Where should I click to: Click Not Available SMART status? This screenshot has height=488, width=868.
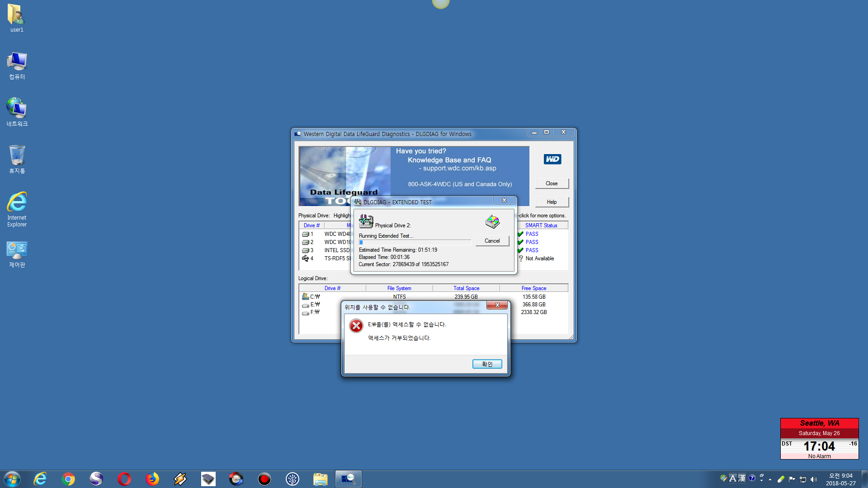click(x=539, y=258)
